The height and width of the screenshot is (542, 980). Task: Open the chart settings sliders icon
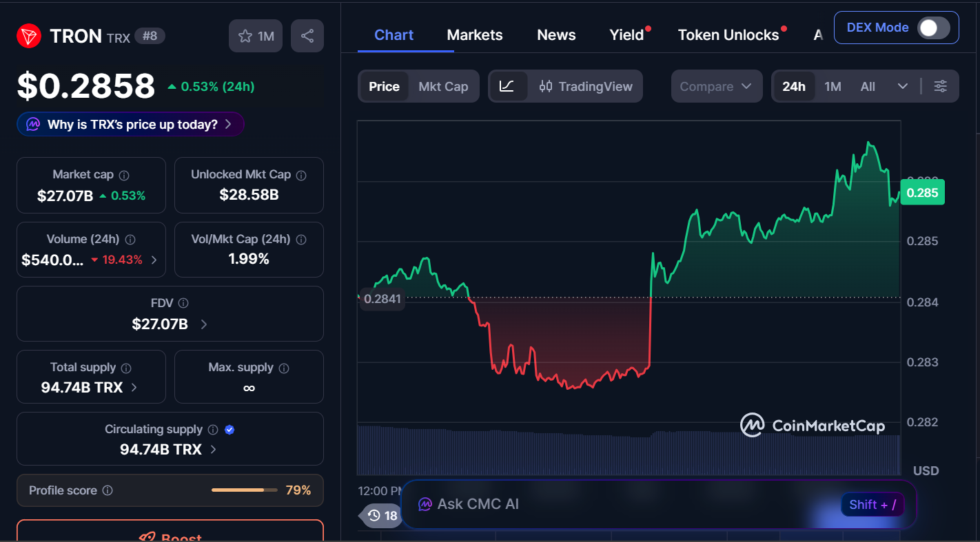click(x=941, y=86)
